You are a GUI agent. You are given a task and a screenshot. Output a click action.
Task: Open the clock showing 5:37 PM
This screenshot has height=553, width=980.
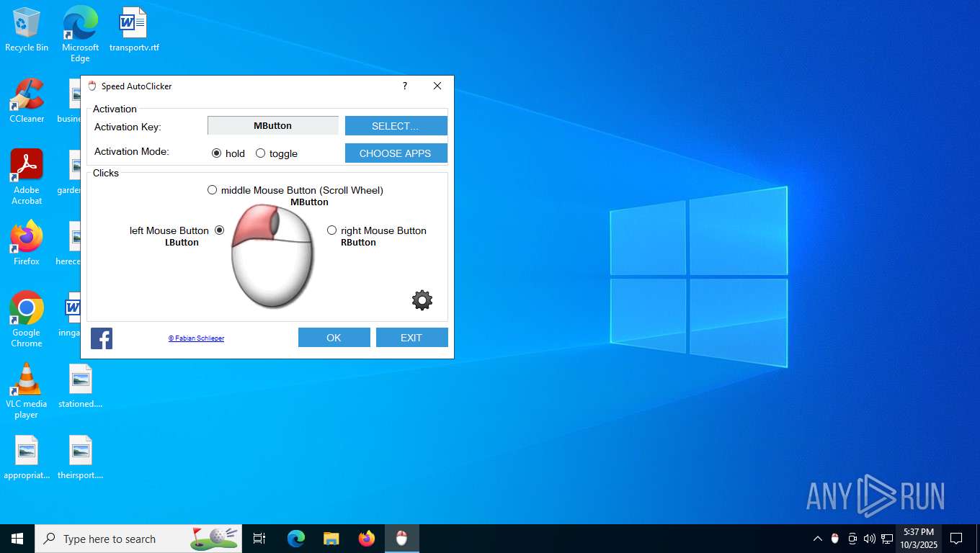point(919,539)
